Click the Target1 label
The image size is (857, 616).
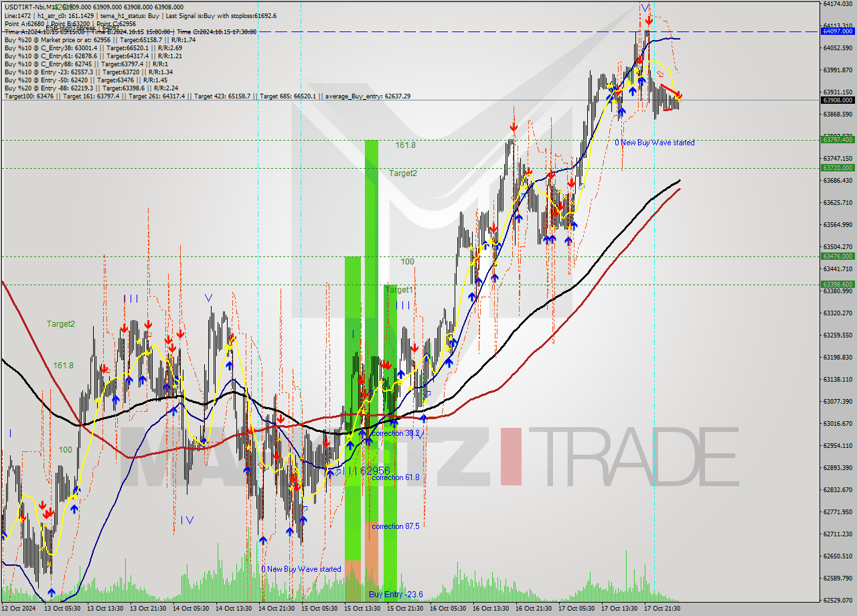[x=398, y=289]
